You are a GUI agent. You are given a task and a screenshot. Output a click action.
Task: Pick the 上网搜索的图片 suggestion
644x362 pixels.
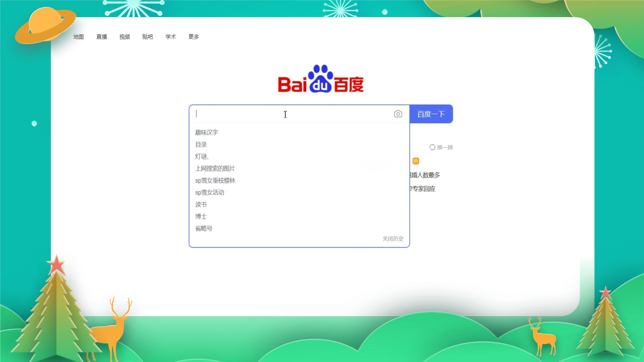[x=215, y=169]
